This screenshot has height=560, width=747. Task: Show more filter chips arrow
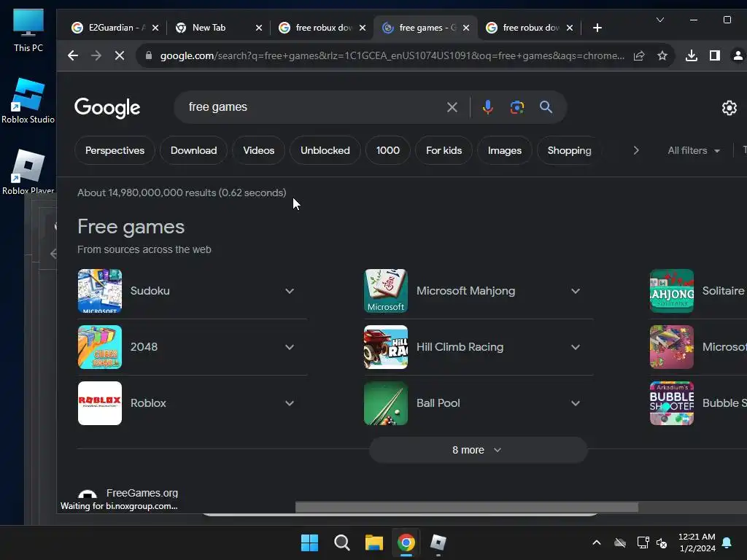(x=636, y=150)
